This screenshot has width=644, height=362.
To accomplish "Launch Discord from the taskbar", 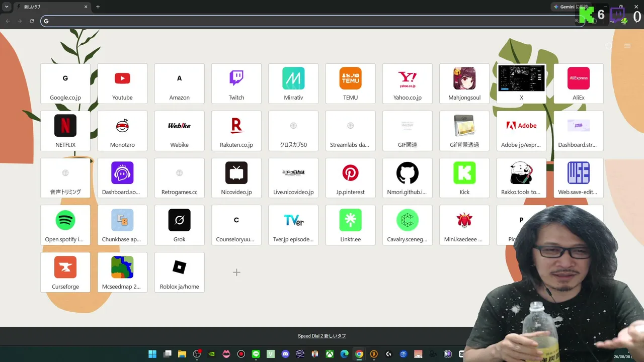I will 286,354.
